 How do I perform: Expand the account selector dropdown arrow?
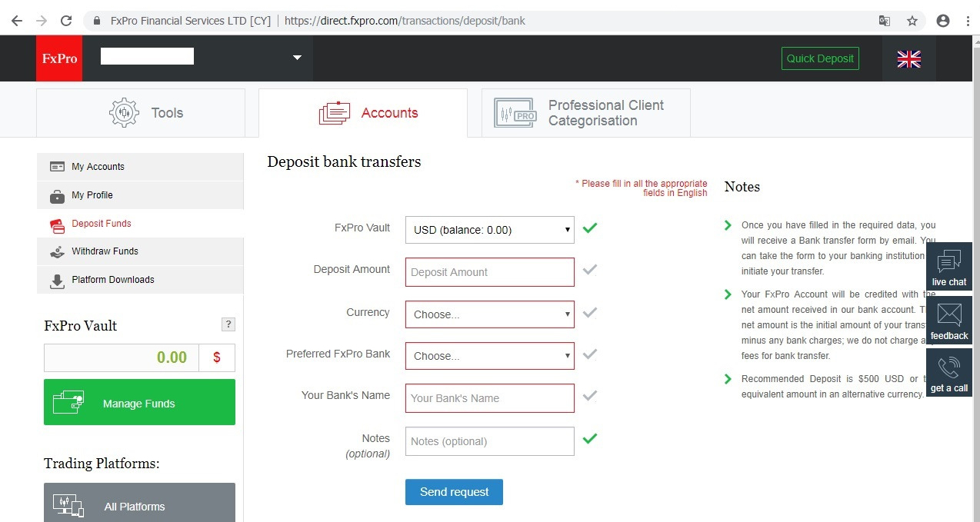[297, 58]
